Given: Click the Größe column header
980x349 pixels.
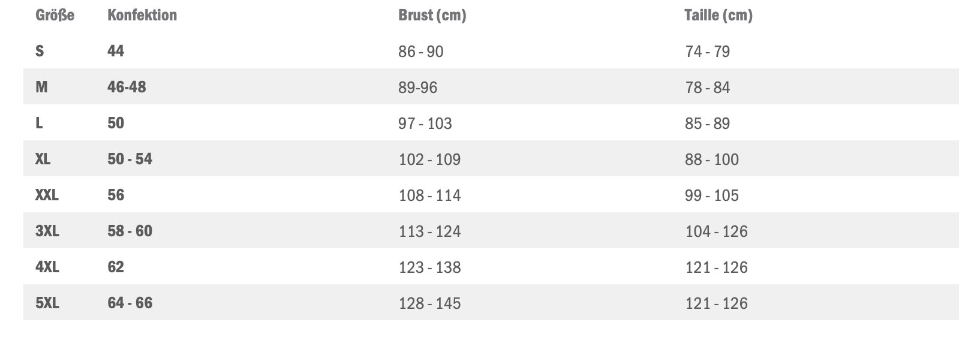Looking at the screenshot, I should (x=55, y=16).
